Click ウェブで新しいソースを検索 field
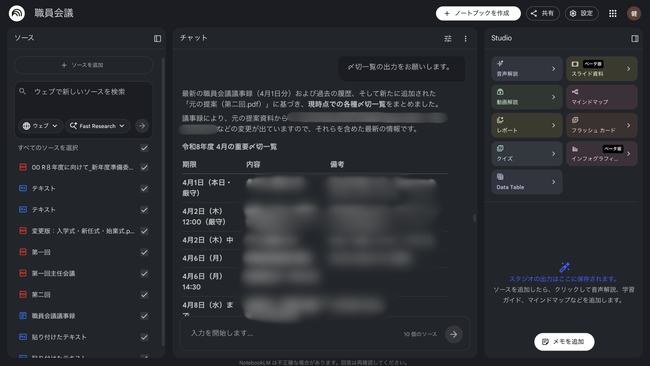 pos(80,92)
